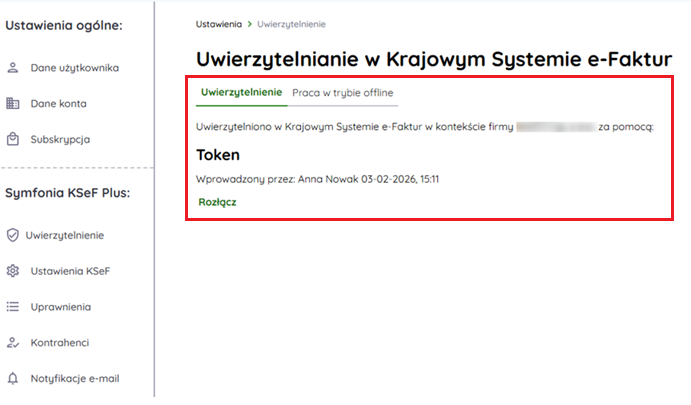Click Ustawienia in the breadcrumb
This screenshot has height=405, width=691.
(217, 23)
